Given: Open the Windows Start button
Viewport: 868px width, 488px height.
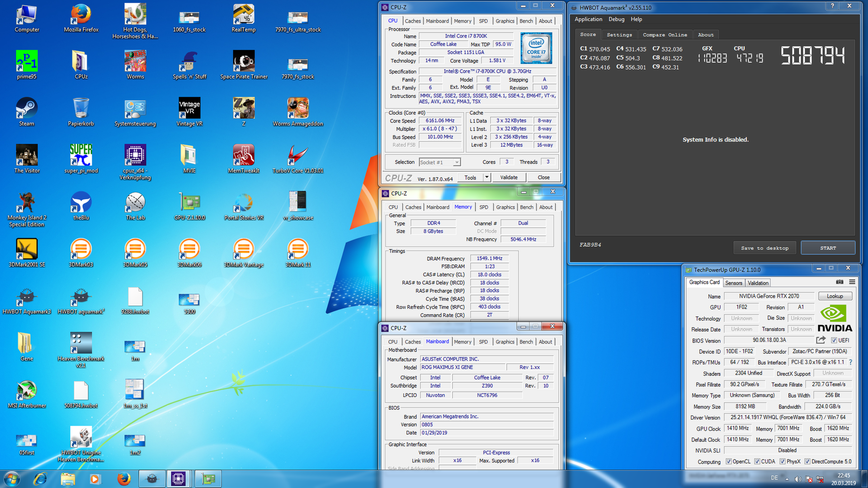Looking at the screenshot, I should [x=12, y=479].
